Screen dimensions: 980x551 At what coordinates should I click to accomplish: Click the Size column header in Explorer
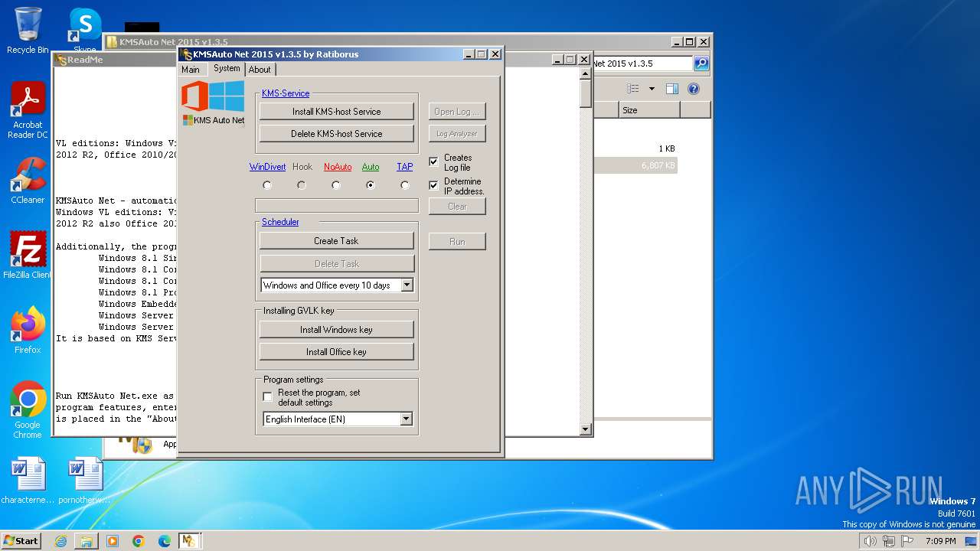[649, 110]
